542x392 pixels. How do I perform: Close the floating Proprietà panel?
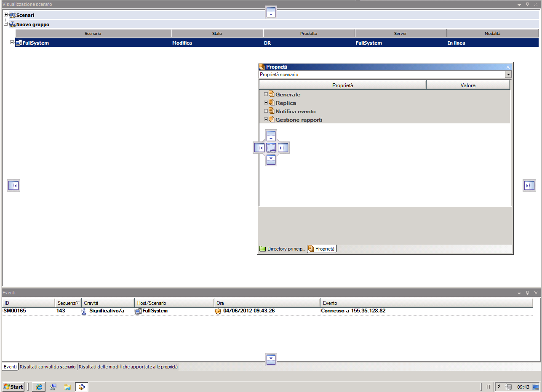[x=508, y=67]
